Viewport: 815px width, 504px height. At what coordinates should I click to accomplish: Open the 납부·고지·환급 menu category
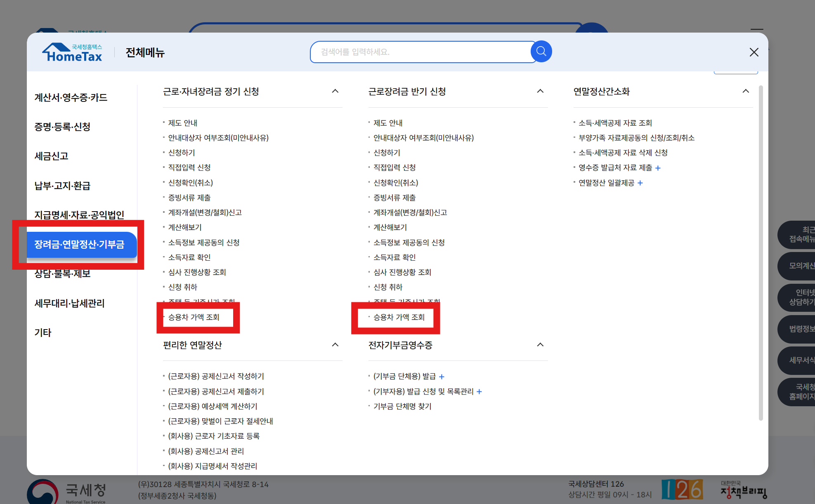point(62,186)
